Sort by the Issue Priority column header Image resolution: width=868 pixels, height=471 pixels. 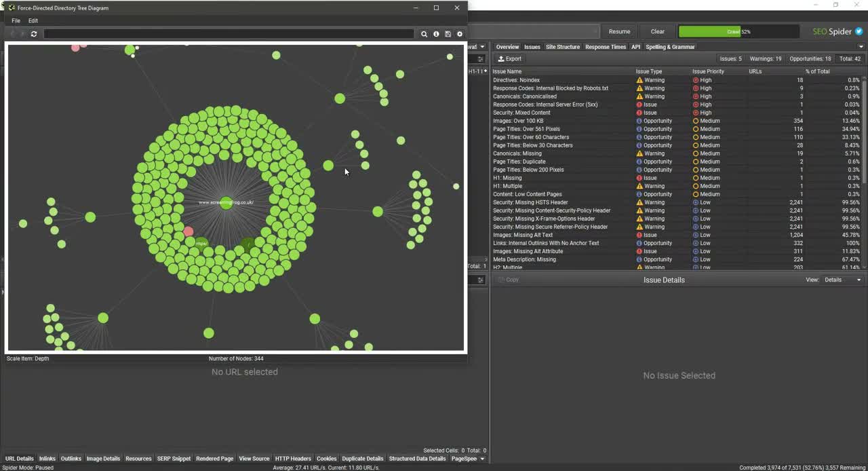pos(708,71)
